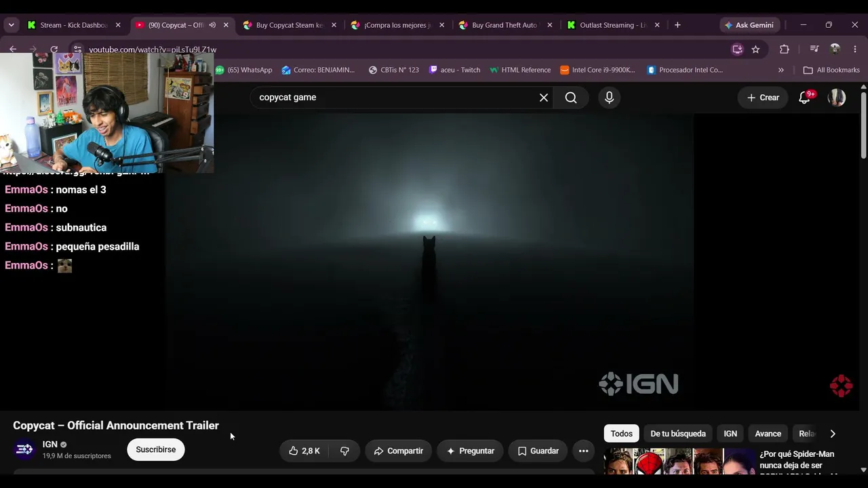The image size is (868, 488).
Task: Expand the hidden bookmarks chevron
Action: [781, 70]
